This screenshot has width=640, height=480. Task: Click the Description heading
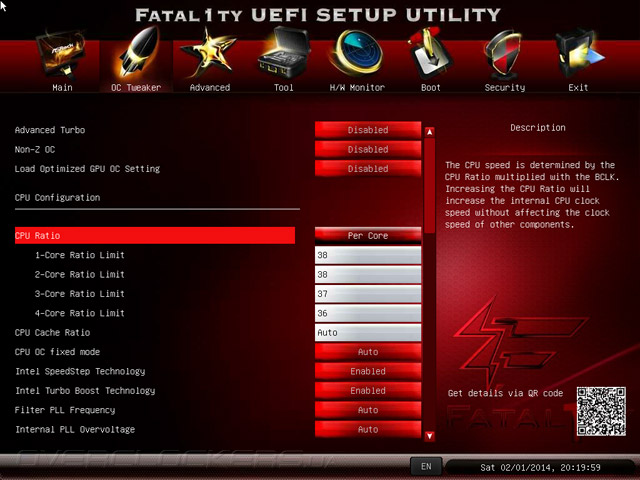click(x=538, y=128)
